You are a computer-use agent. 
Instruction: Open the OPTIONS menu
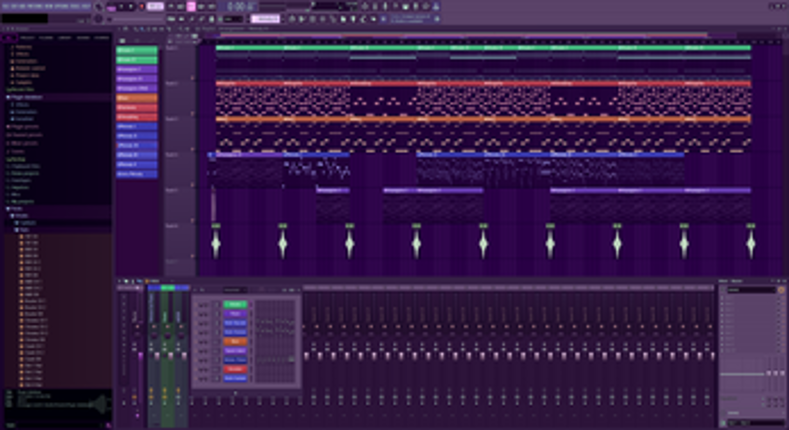pyautogui.click(x=61, y=6)
